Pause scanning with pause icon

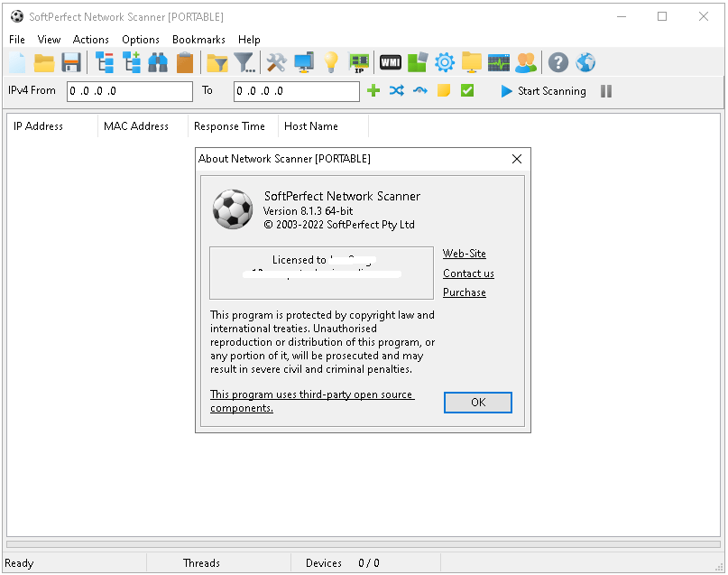606,91
